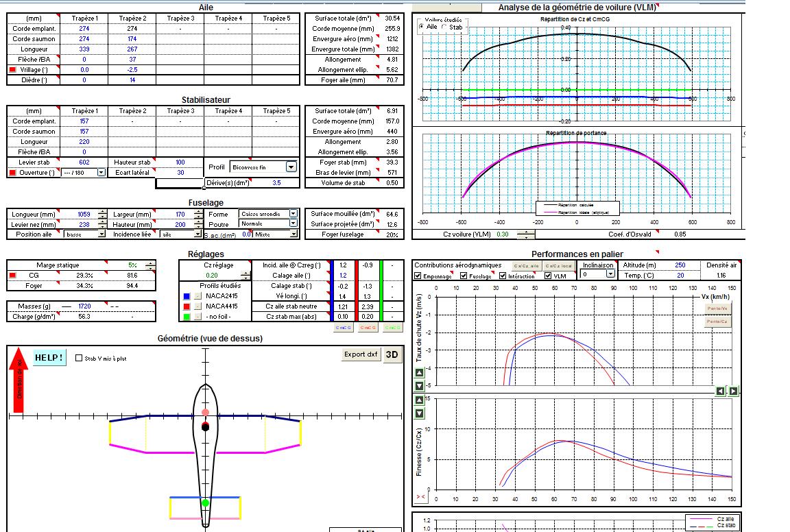Enable the Stab V mis à plat checkbox
This screenshot has width=790, height=532.
click(x=79, y=358)
